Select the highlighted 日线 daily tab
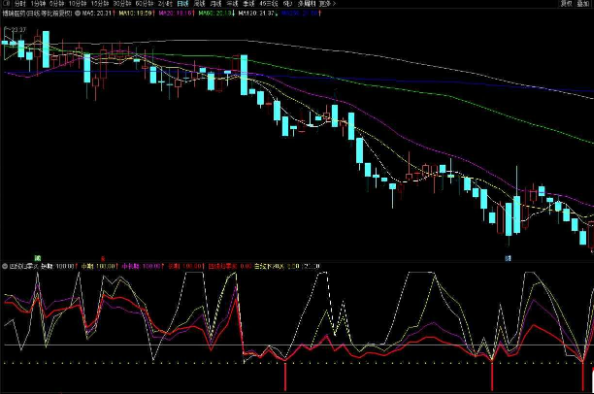Image resolution: width=594 pixels, height=394 pixels. pyautogui.click(x=183, y=4)
